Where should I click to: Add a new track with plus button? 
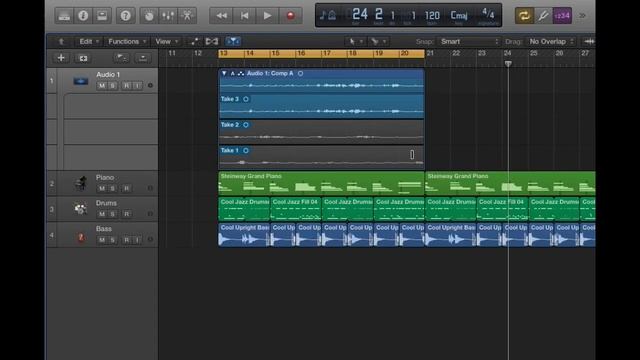point(61,58)
